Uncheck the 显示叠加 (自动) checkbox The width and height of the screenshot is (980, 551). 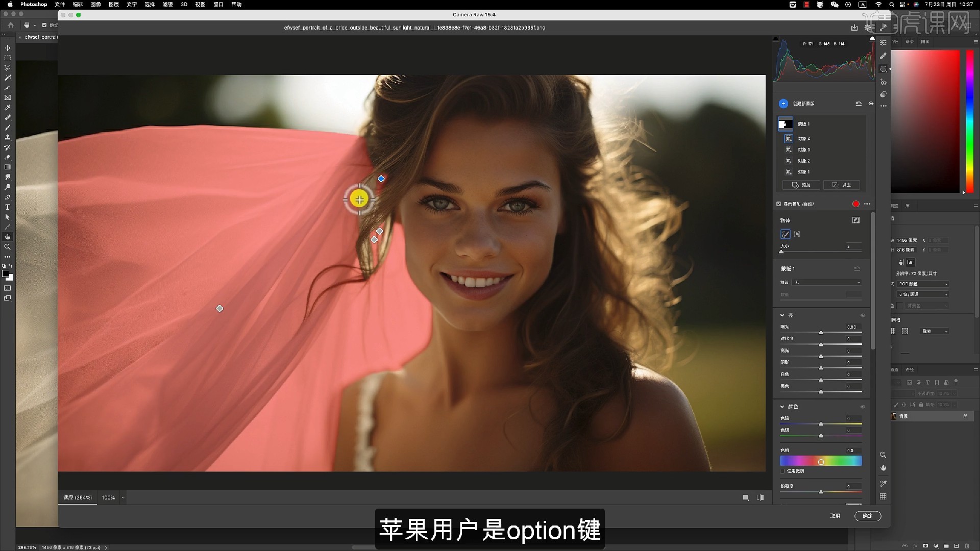778,204
